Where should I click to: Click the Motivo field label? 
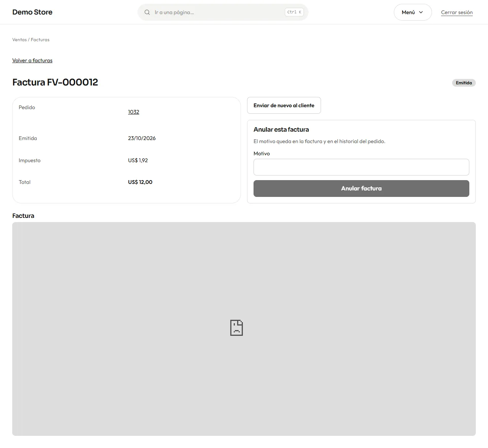[x=262, y=153]
